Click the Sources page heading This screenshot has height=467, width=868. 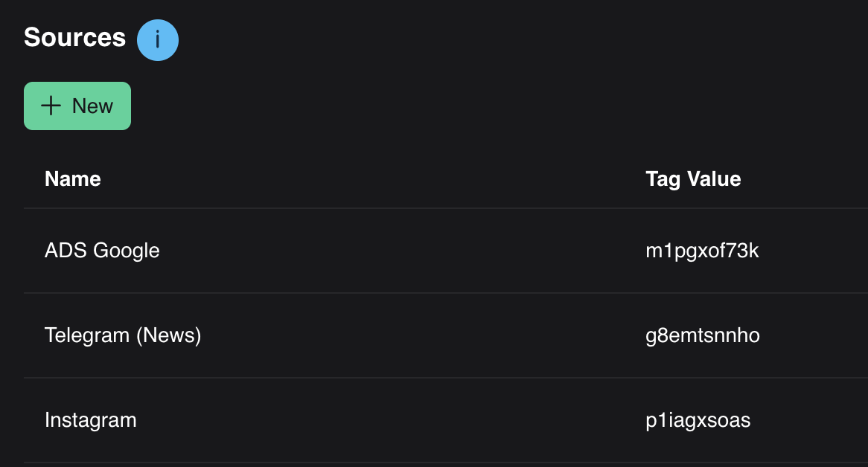tap(74, 37)
